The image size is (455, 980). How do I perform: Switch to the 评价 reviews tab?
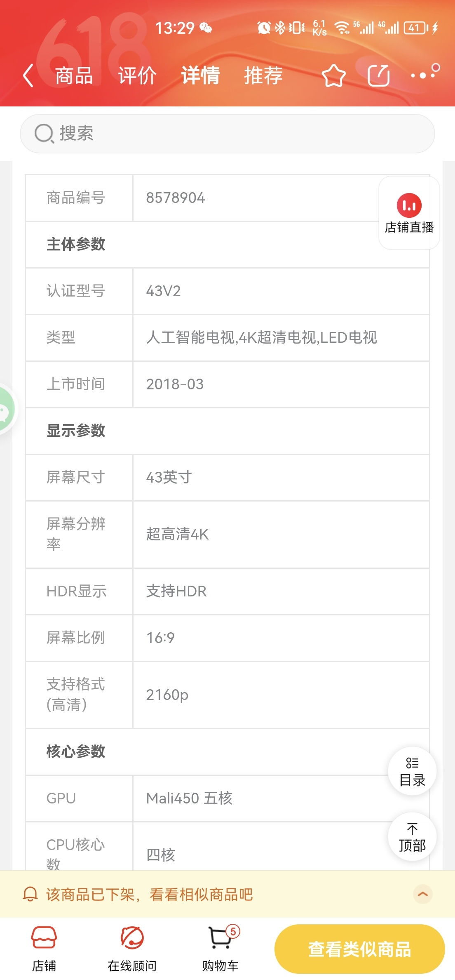[x=137, y=76]
